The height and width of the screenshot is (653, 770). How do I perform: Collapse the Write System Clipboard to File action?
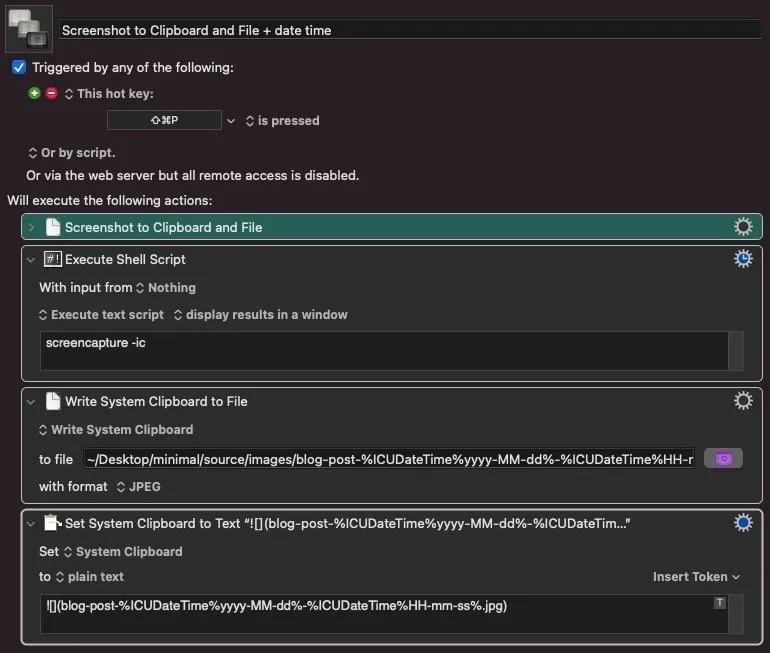[x=31, y=402]
